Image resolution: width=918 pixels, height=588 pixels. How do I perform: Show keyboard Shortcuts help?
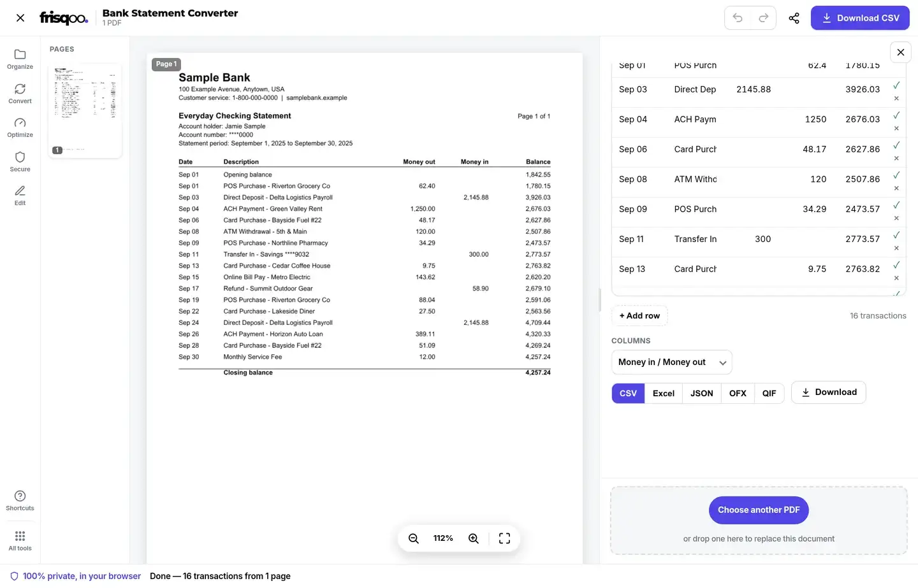tap(20, 500)
